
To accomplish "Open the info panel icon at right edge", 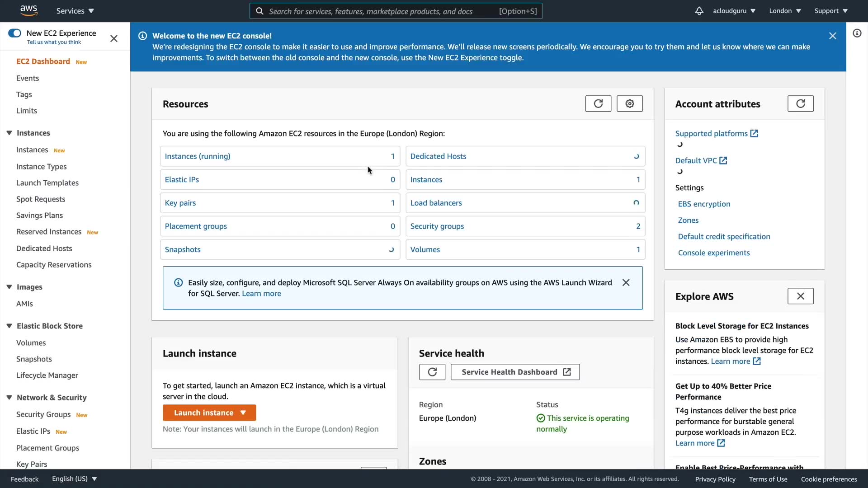I will click(x=857, y=33).
